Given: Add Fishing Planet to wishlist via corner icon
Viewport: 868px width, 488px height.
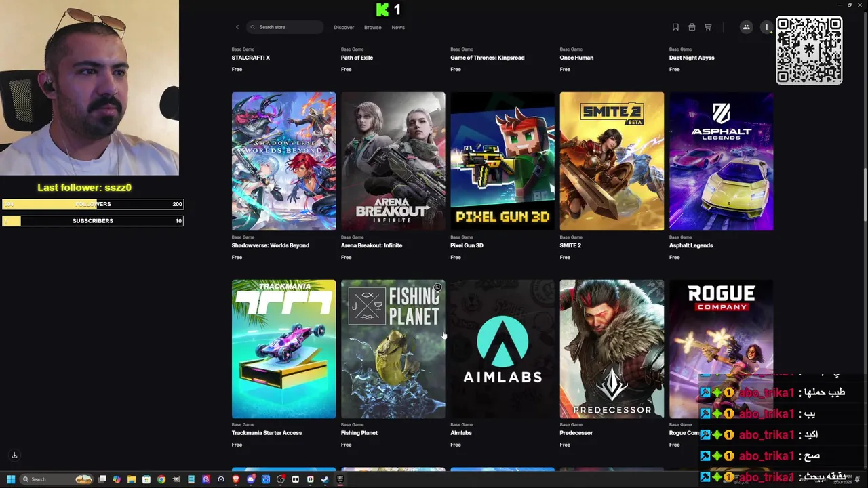Looking at the screenshot, I should pos(437,288).
